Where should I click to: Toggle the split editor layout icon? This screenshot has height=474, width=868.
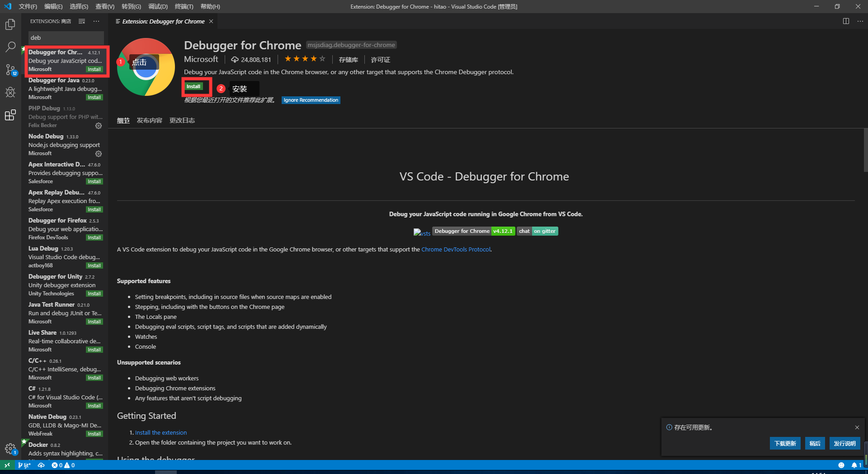click(846, 21)
